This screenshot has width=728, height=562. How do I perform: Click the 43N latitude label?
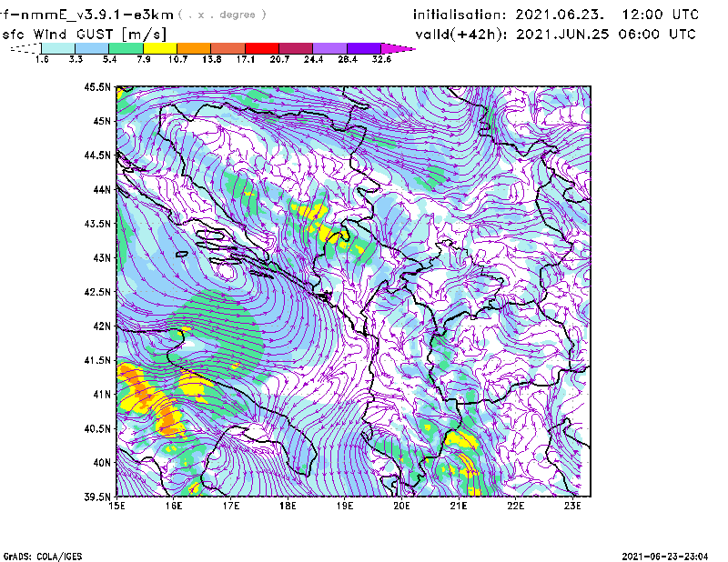click(x=102, y=257)
